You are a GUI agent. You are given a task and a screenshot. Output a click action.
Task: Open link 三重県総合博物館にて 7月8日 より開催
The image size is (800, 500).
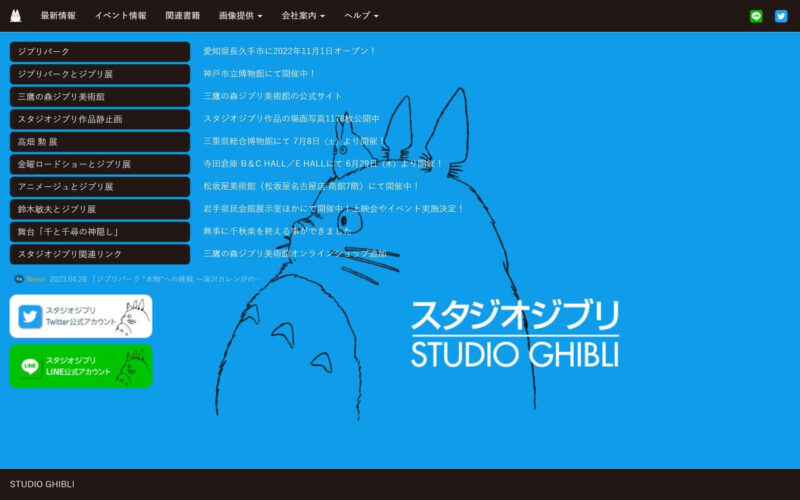tap(294, 141)
